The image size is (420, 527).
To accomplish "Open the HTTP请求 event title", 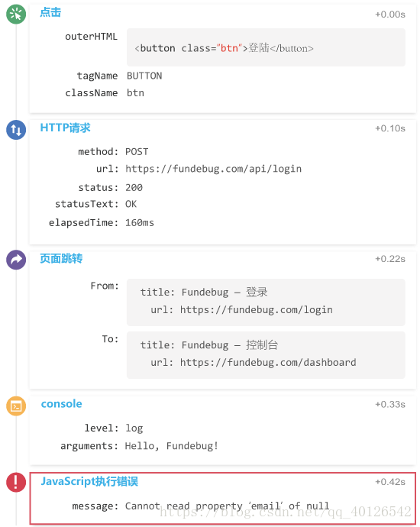I will pyautogui.click(x=65, y=128).
